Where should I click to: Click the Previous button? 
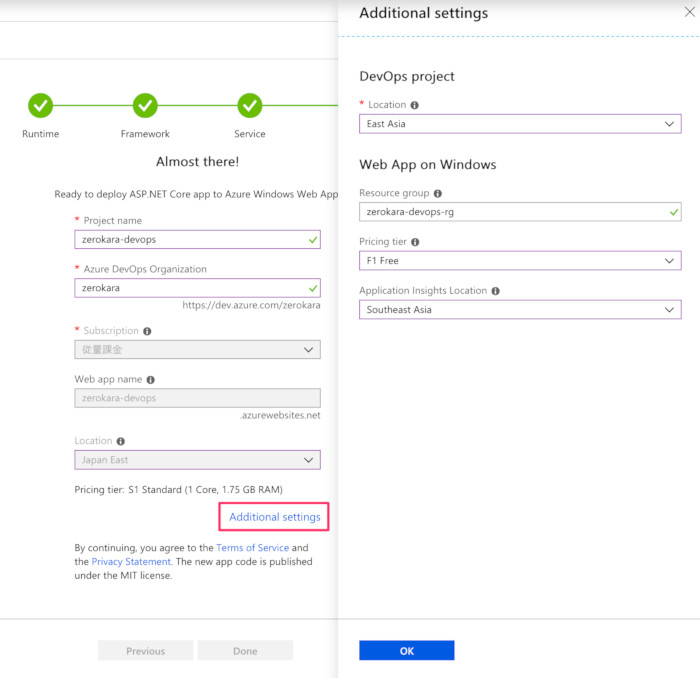coord(146,651)
